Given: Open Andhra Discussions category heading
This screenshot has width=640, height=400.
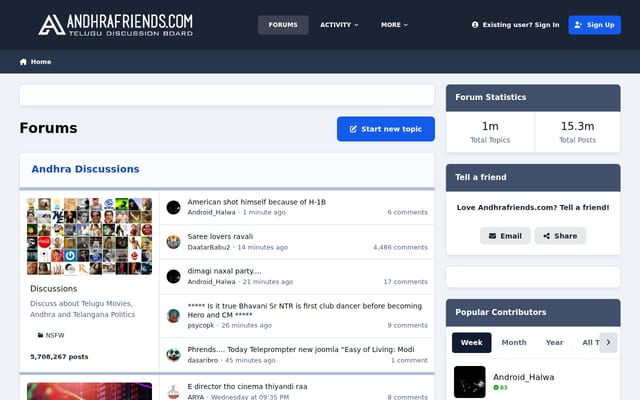Looking at the screenshot, I should tap(85, 169).
